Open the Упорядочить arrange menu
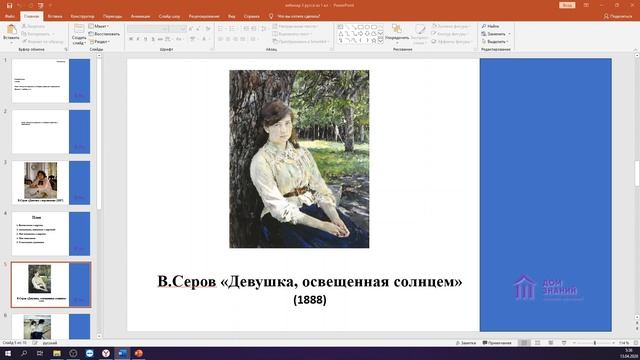Viewport: 640px width, 360px height. click(397, 33)
